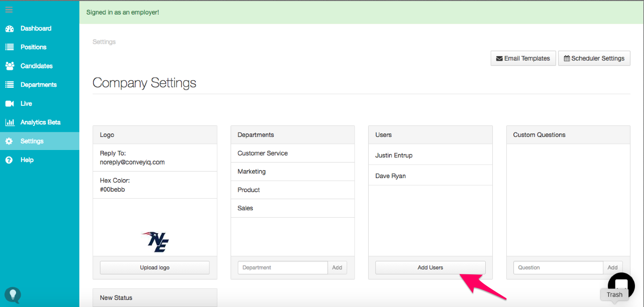
Task: Click into the Question input field
Action: coord(558,267)
